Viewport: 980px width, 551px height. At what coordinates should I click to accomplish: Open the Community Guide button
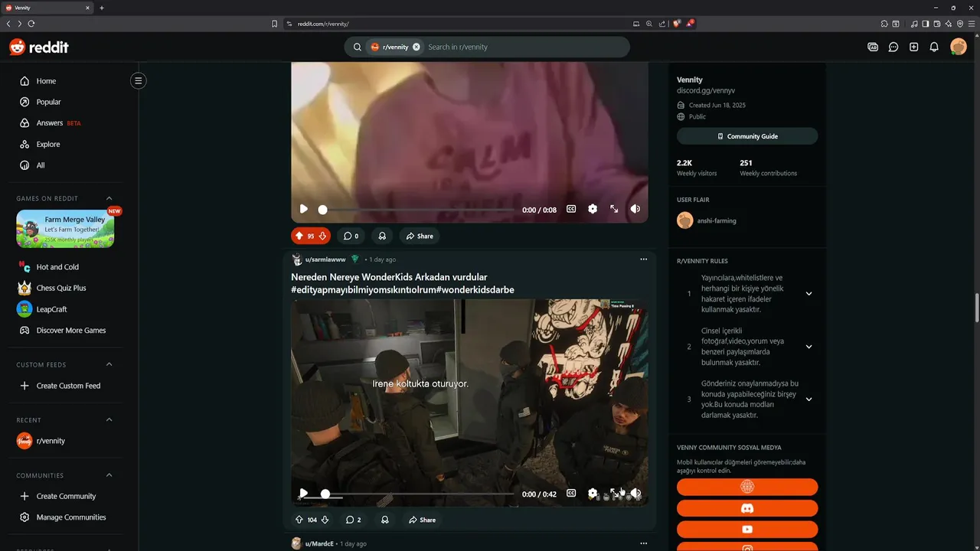click(747, 136)
